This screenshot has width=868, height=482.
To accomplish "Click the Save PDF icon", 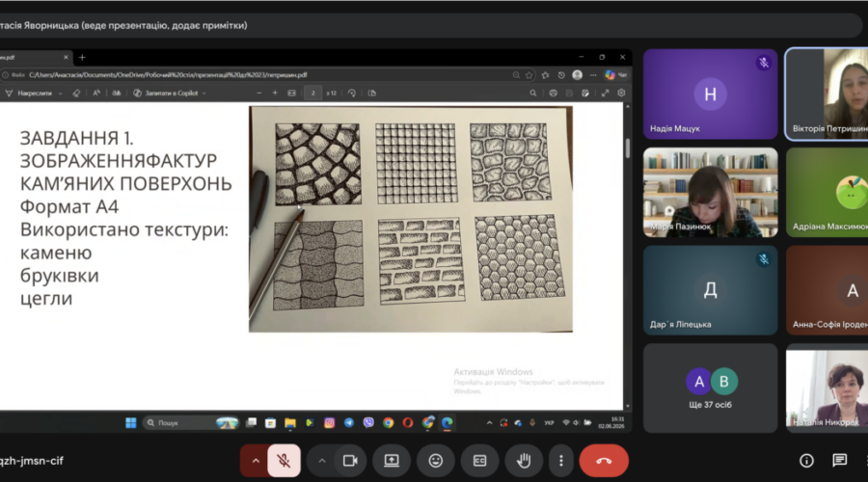I will tap(569, 93).
